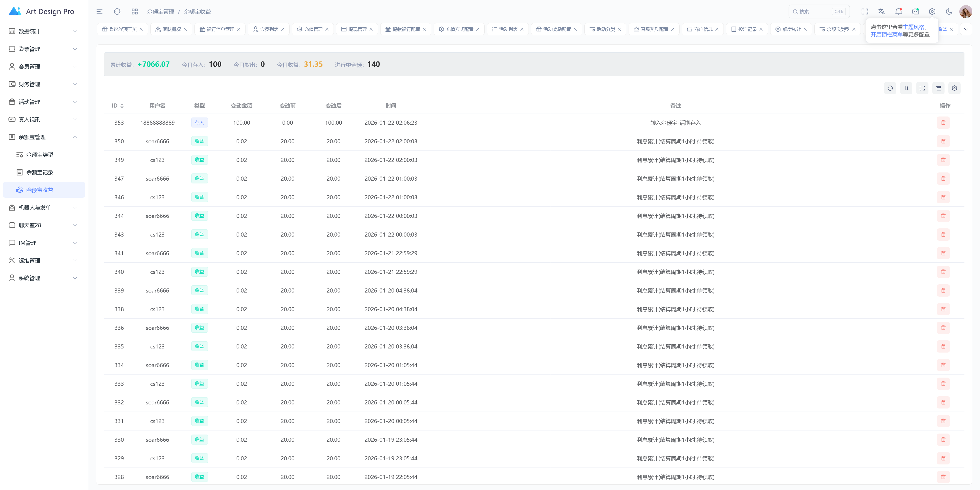
Task: Click the table refresh icon above the list
Action: pos(890,88)
